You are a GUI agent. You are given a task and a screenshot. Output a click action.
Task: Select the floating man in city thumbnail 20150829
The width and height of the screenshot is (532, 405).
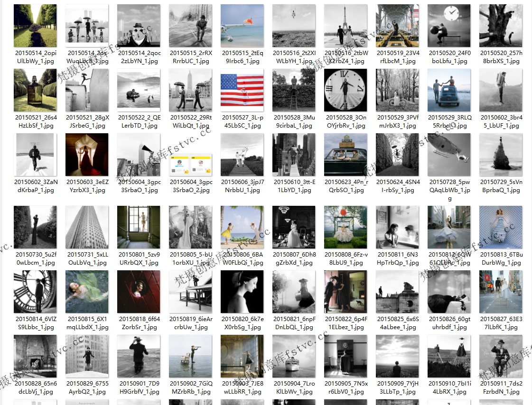pos(87,356)
